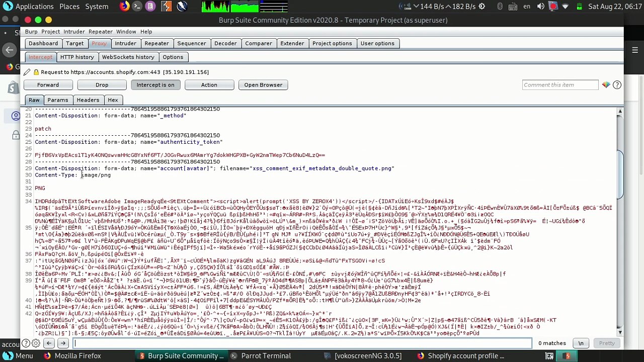This screenshot has height=362, width=644.
Task: Open the Comparer tab
Action: tap(259, 43)
